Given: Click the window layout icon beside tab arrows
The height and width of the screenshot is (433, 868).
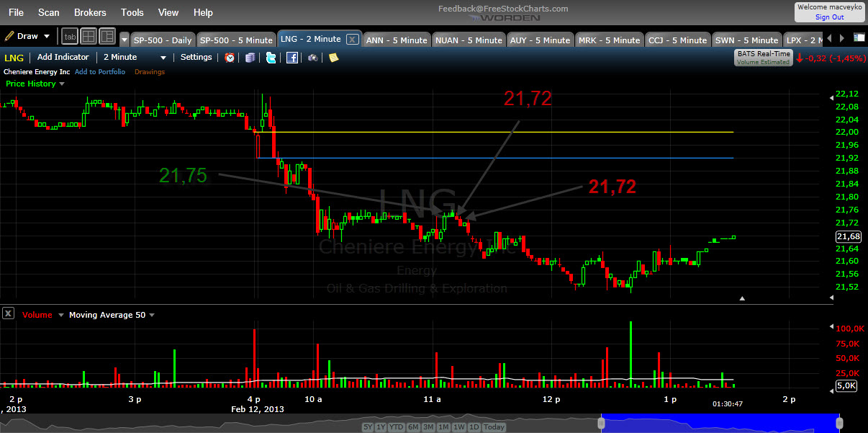Looking at the screenshot, I should point(859,37).
